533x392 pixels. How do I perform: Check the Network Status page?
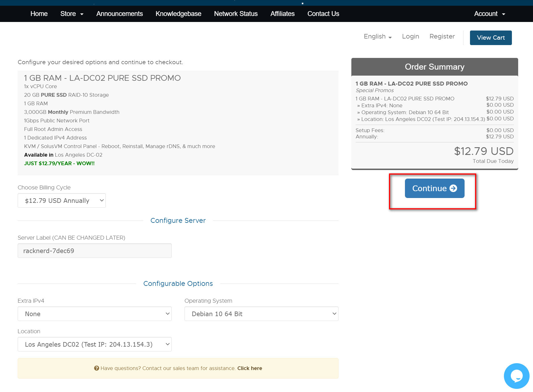coord(236,14)
